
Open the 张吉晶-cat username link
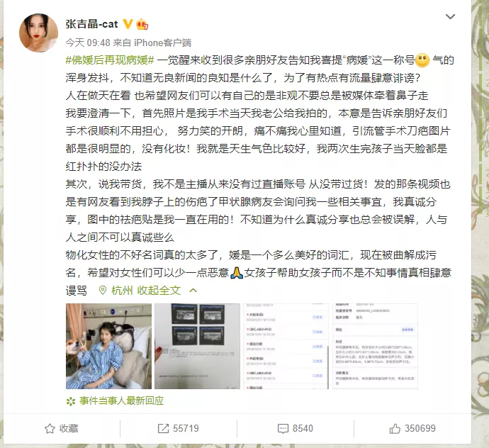tap(91, 24)
